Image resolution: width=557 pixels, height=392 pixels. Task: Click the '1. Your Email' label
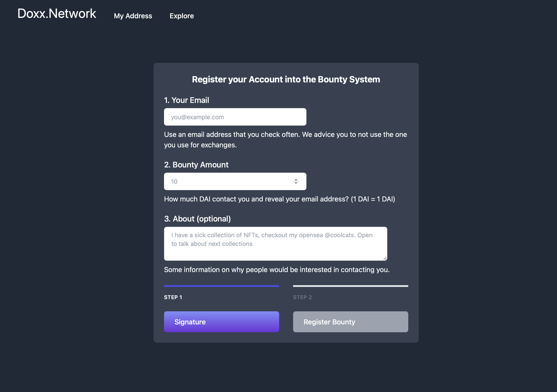pyautogui.click(x=186, y=100)
